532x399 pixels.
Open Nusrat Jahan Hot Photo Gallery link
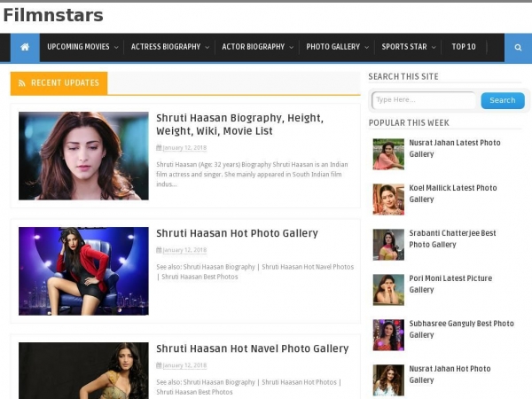pos(450,374)
